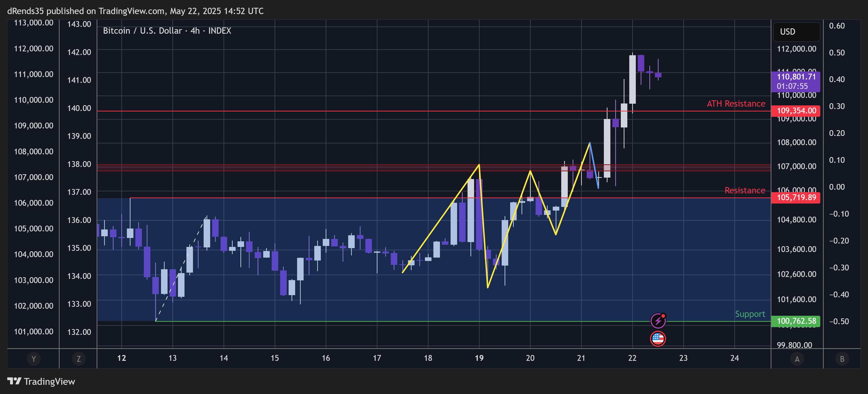Click date 23 on time axis
The height and width of the screenshot is (394, 868).
(x=683, y=358)
